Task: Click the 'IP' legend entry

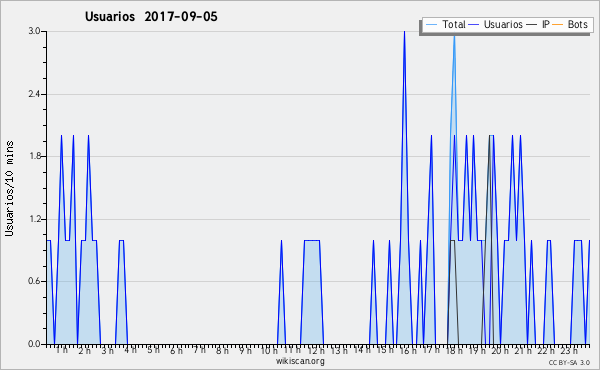Action: 538,24
